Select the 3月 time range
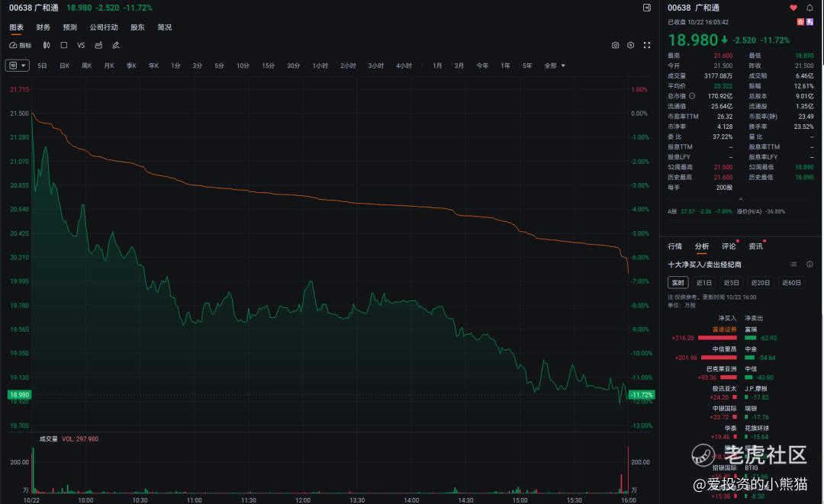This screenshot has width=824, height=504. point(459,66)
